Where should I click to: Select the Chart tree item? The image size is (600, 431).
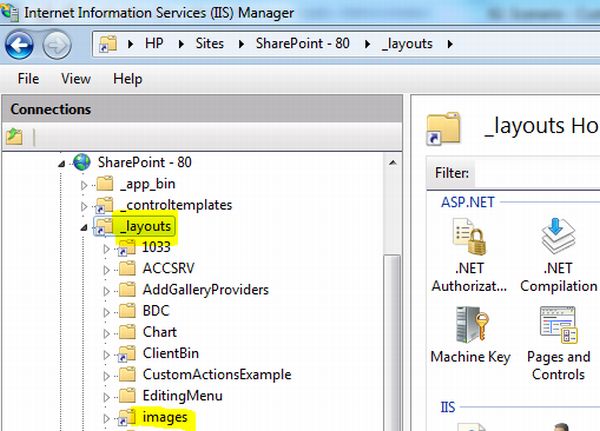point(160,332)
